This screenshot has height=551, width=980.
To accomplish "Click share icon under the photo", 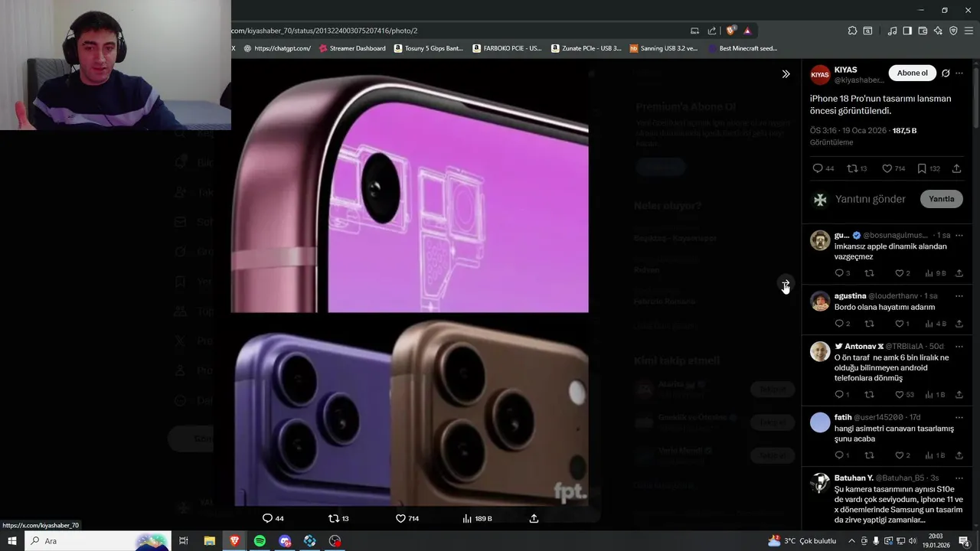I will [x=534, y=518].
